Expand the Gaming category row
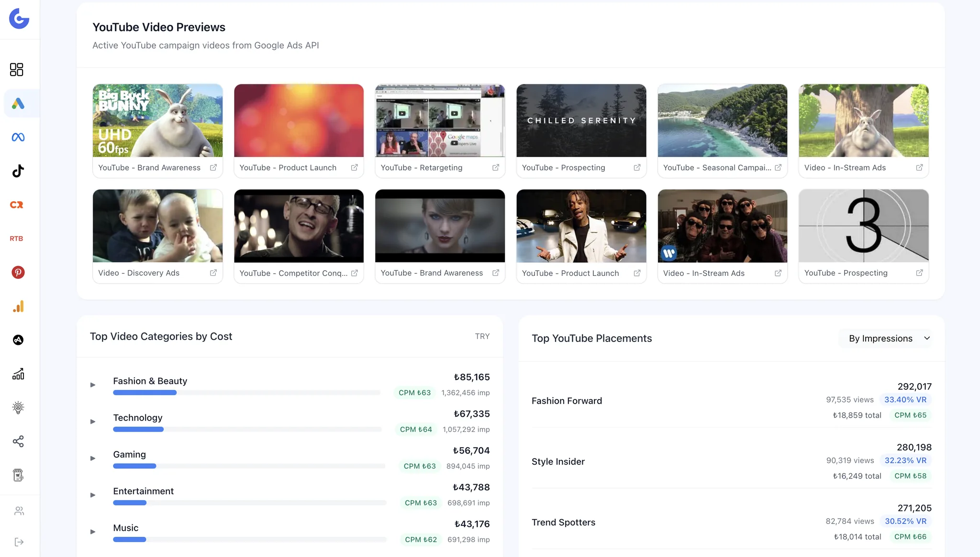Viewport: 980px width, 557px height. tap(93, 458)
